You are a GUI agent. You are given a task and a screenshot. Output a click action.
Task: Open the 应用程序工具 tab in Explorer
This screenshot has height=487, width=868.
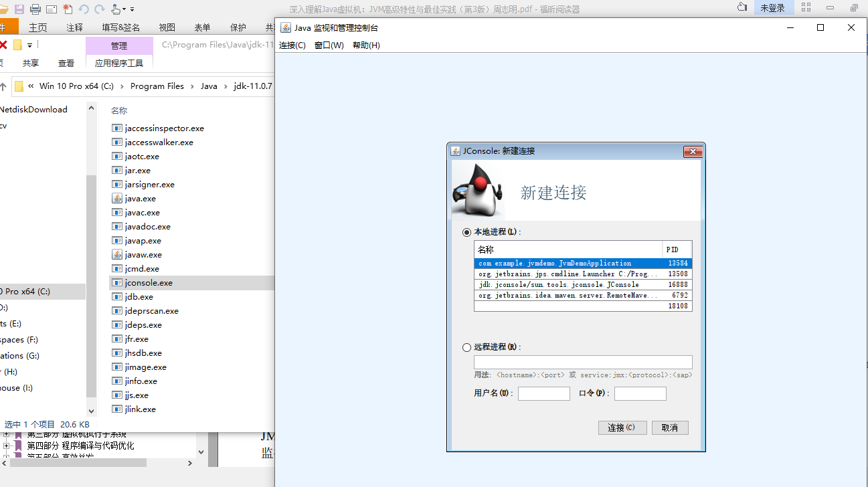(x=119, y=63)
